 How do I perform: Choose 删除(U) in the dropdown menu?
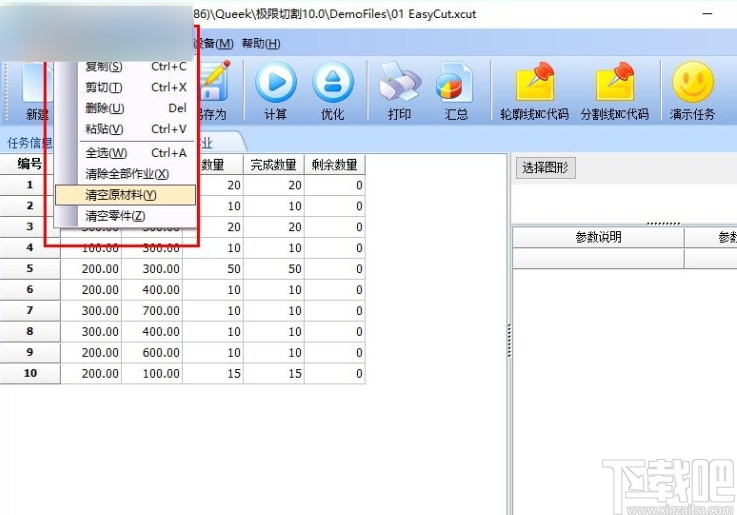(x=136, y=108)
